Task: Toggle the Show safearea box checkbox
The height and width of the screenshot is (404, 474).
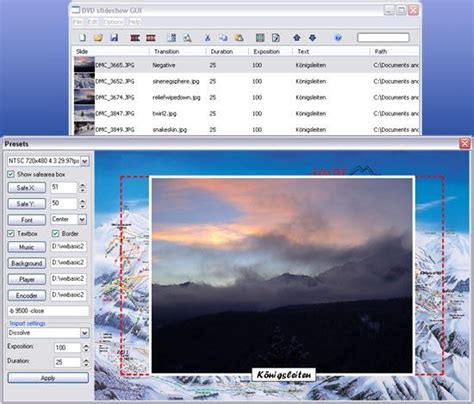Action: pyautogui.click(x=11, y=174)
